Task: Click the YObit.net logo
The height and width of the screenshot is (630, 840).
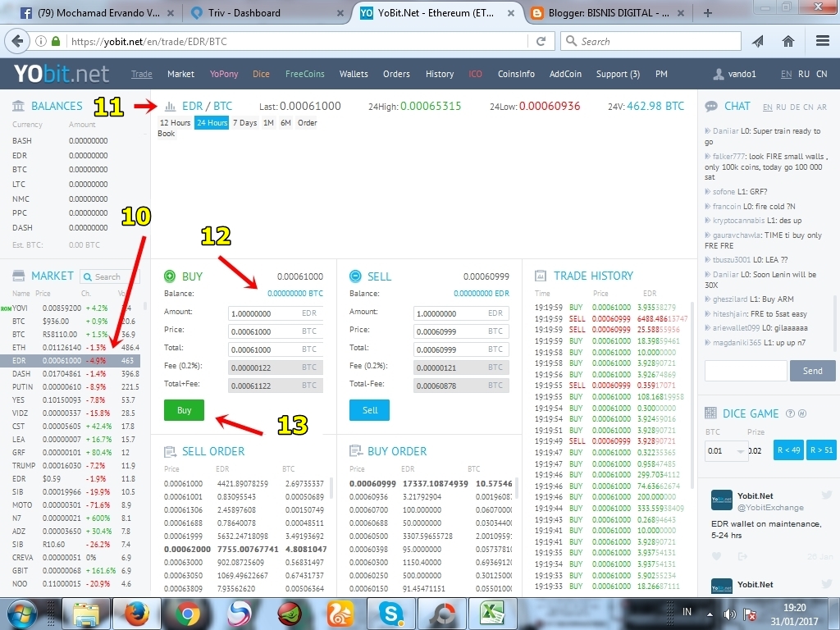Action: [61, 74]
